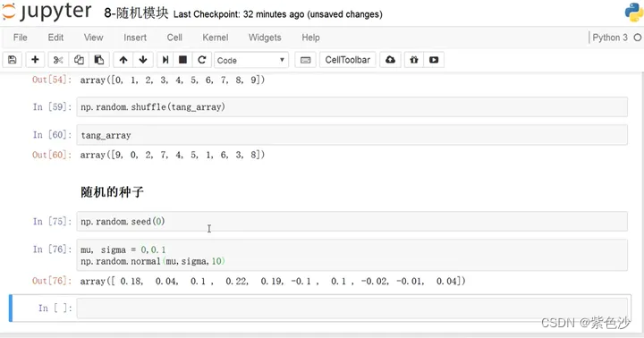Restart the kernel icon
This screenshot has height=338, width=644.
coord(201,60)
